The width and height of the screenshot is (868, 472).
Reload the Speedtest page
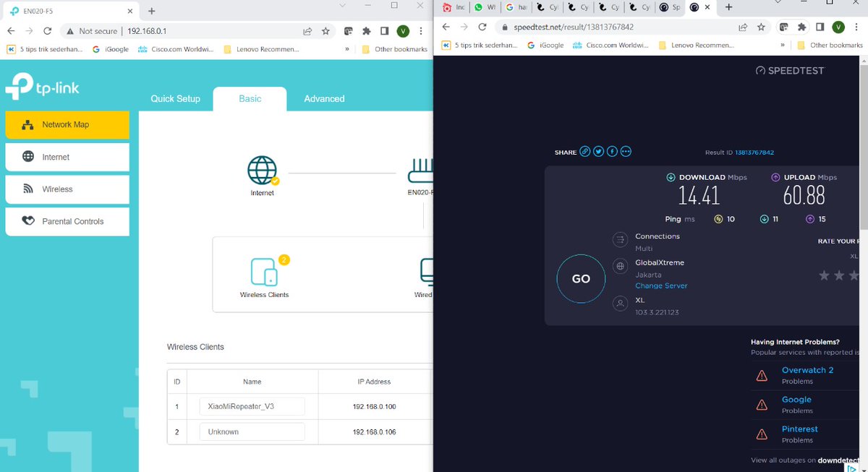point(482,27)
